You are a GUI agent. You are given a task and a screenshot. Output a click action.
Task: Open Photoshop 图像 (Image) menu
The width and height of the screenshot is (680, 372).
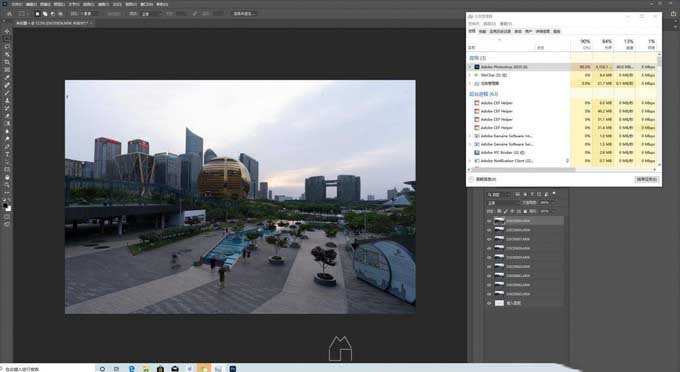45,4
